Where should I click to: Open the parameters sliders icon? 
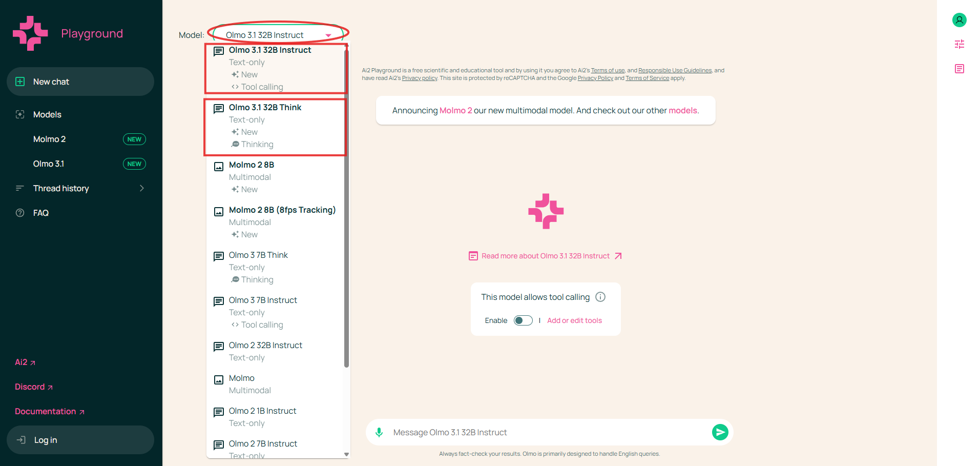[x=959, y=44]
